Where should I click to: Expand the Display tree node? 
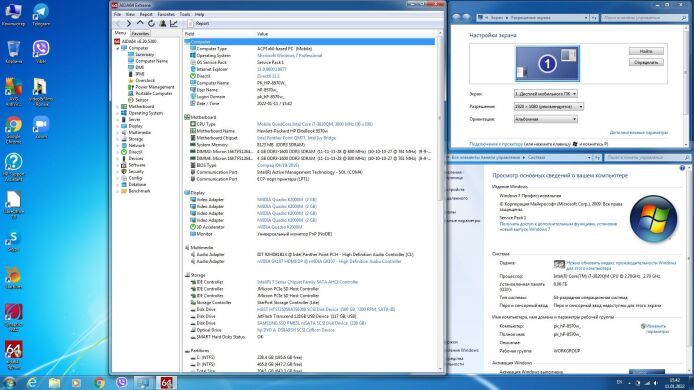click(x=118, y=126)
